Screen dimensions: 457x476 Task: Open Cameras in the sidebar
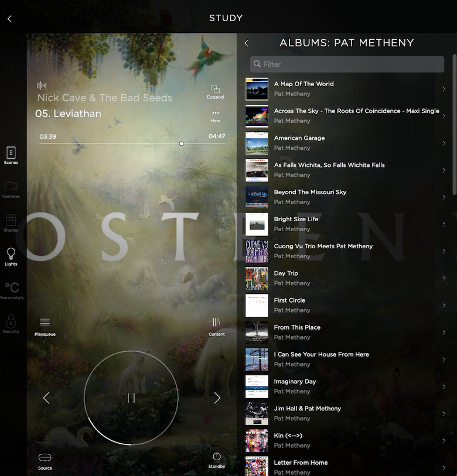click(11, 189)
